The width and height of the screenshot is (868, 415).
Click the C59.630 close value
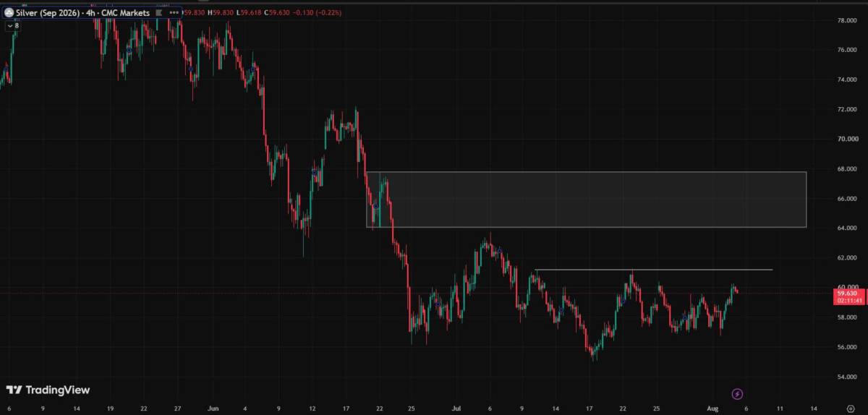click(277, 13)
